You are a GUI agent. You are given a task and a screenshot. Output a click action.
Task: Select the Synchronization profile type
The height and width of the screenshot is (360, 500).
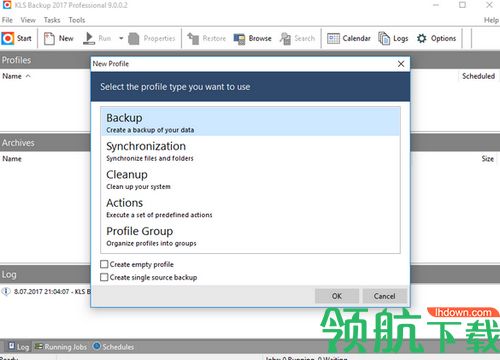[x=250, y=150]
